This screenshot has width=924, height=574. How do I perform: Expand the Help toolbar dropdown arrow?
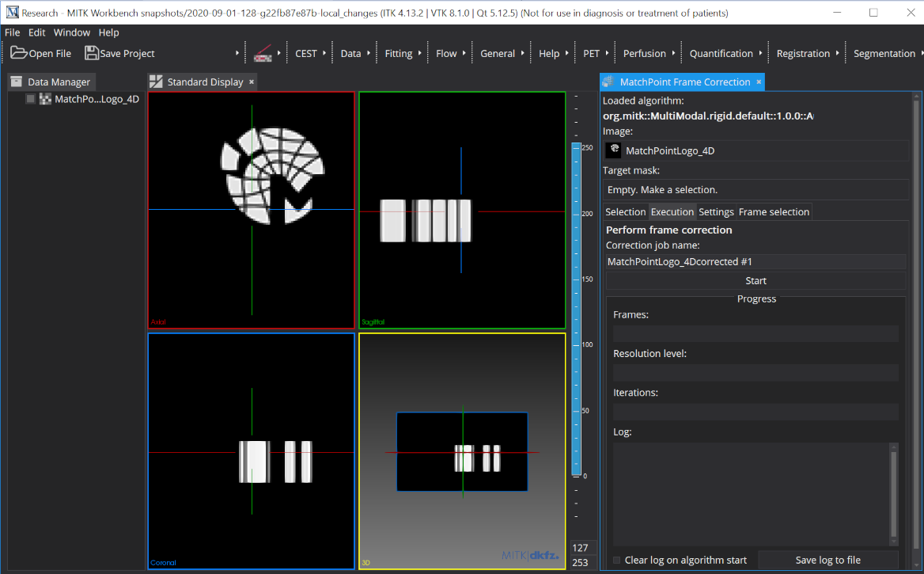click(567, 53)
